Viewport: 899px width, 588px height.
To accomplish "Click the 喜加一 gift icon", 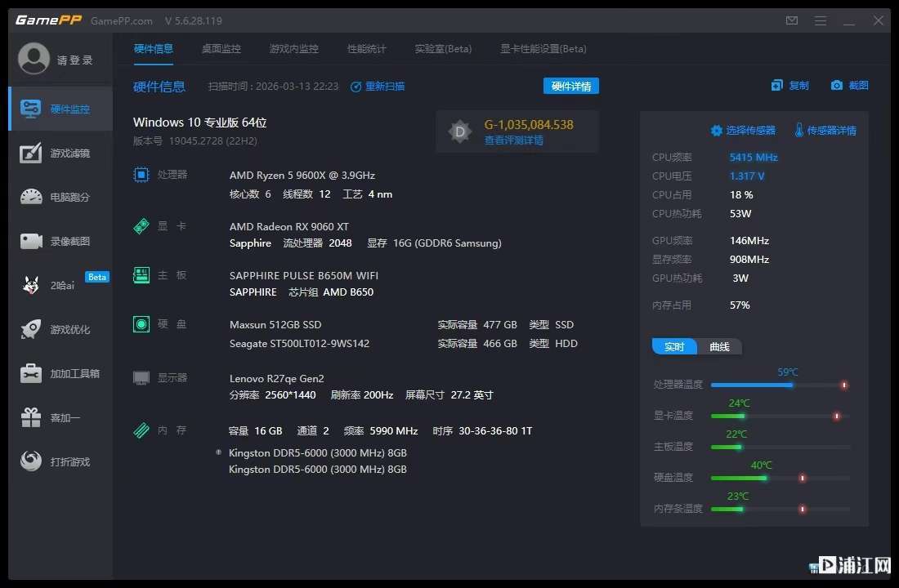I will coord(31,417).
